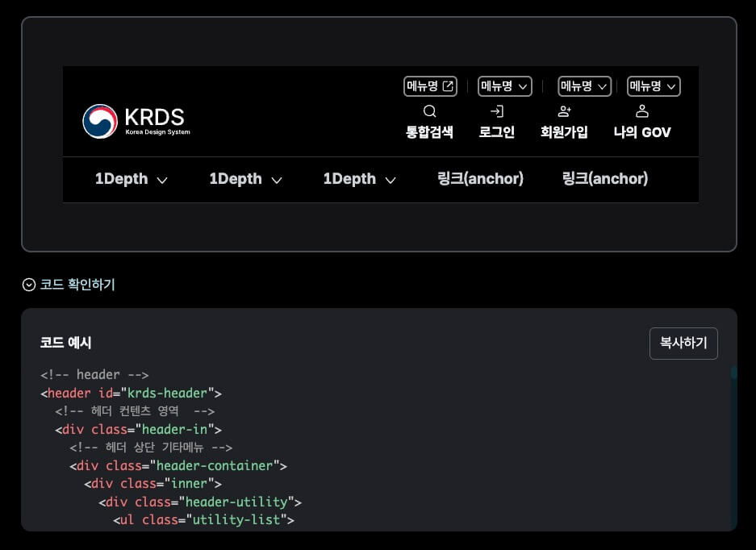Image resolution: width=756 pixels, height=550 pixels.
Task: Open the right 링크(anchor) menu item
Action: pyautogui.click(x=605, y=179)
